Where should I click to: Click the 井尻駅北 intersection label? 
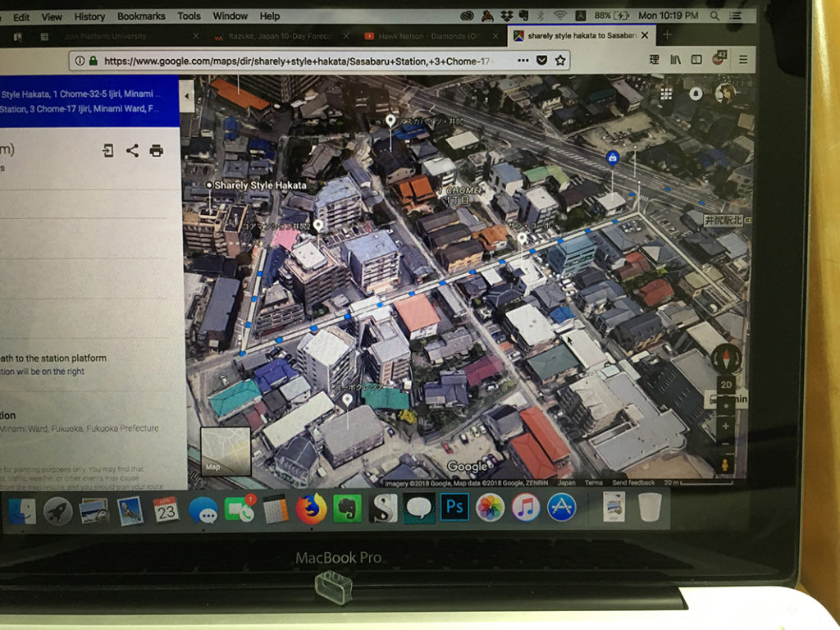[x=724, y=220]
